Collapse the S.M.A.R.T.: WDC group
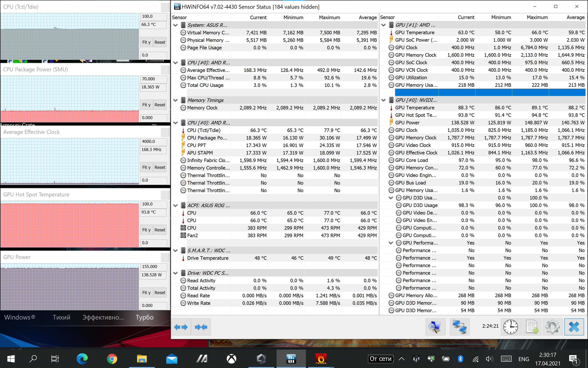 click(x=175, y=250)
